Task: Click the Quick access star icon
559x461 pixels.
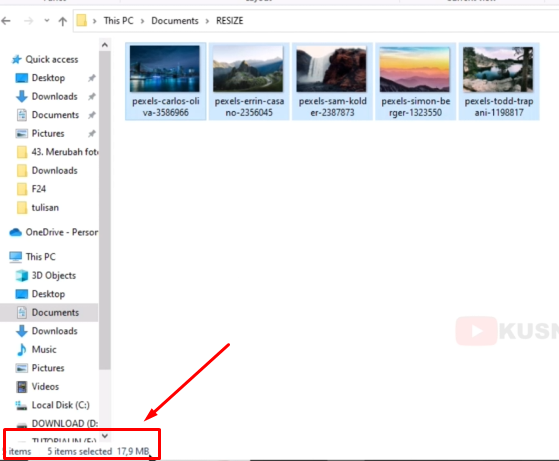Action: (x=16, y=59)
